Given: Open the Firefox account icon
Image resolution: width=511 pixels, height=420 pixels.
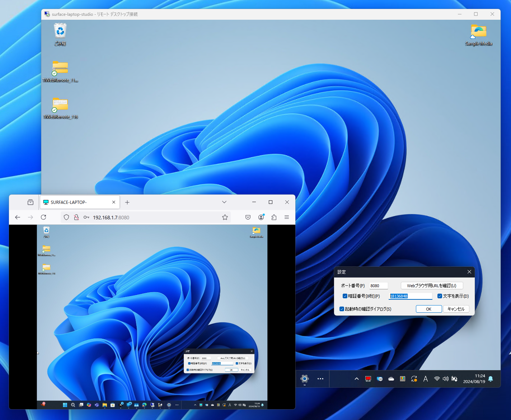Looking at the screenshot, I should pyautogui.click(x=261, y=217).
